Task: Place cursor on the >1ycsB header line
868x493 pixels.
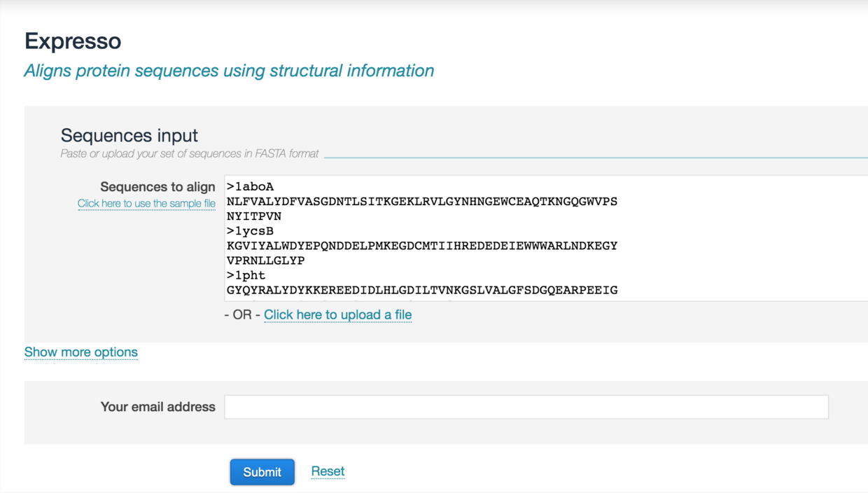Action: tap(250, 231)
